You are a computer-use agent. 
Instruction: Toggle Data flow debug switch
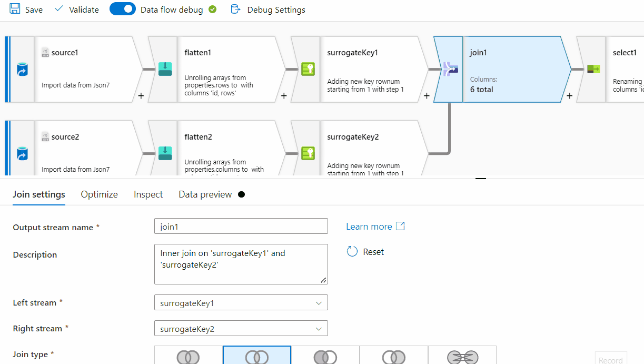[x=123, y=9]
